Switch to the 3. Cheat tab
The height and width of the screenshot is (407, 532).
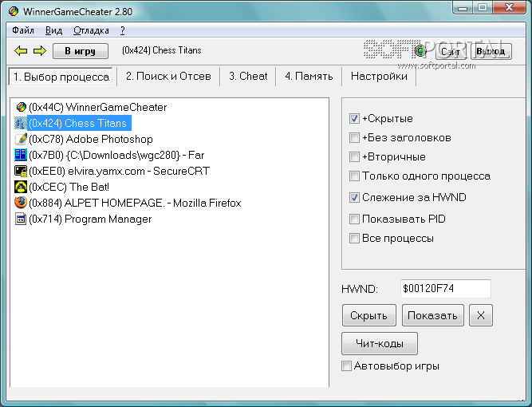coord(248,76)
